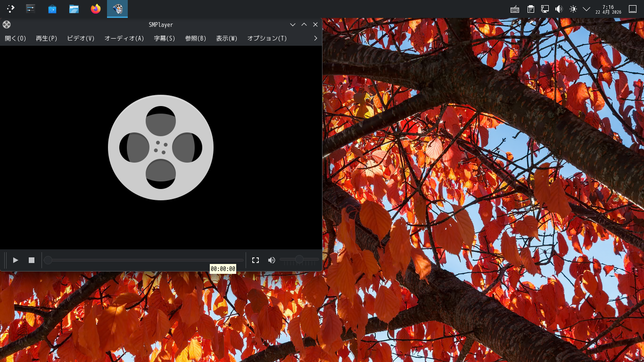Expand hidden system tray icons
The width and height of the screenshot is (644, 362).
pos(586,8)
